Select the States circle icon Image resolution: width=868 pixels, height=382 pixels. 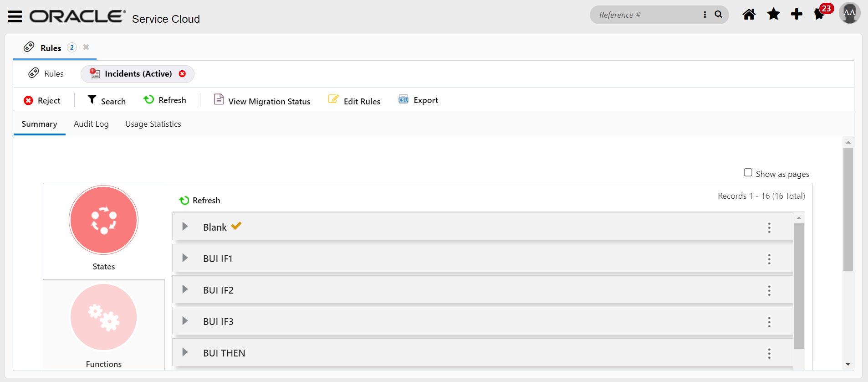coord(104,220)
